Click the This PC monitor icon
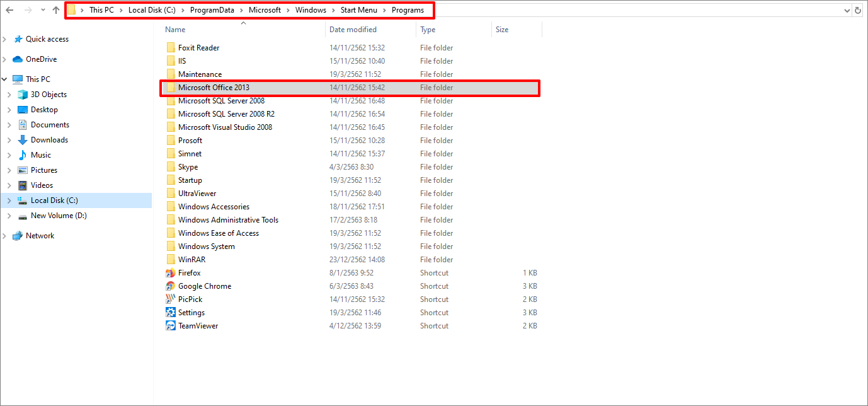The image size is (868, 406). (18, 79)
